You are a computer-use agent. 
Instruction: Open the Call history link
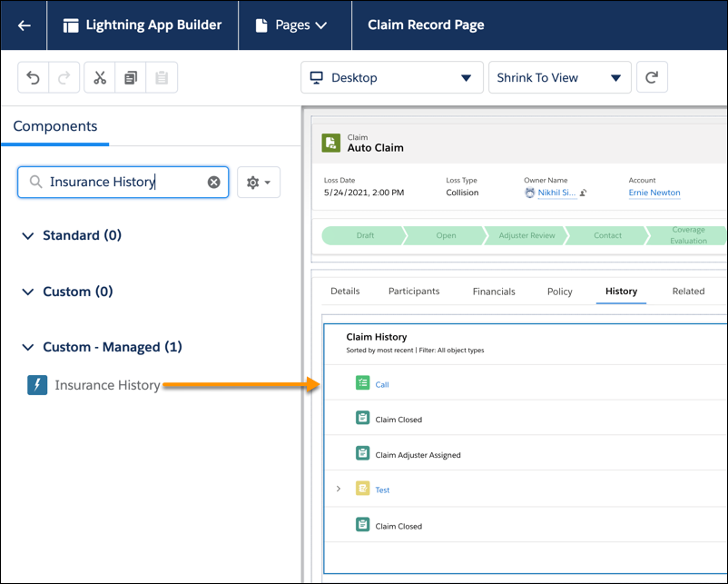[x=381, y=385]
